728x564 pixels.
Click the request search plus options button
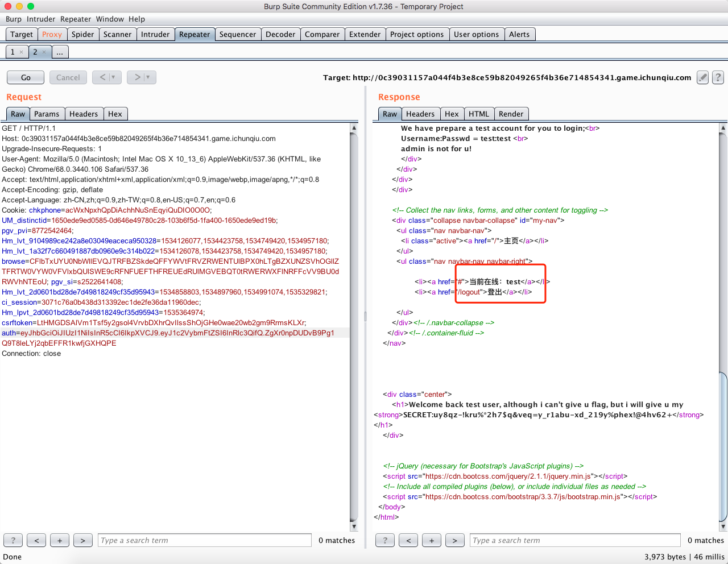coord(60,540)
